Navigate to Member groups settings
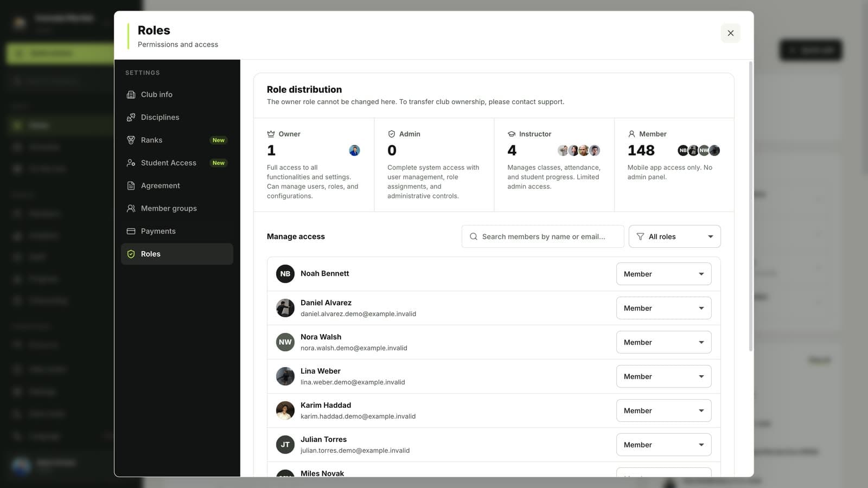 click(177, 208)
